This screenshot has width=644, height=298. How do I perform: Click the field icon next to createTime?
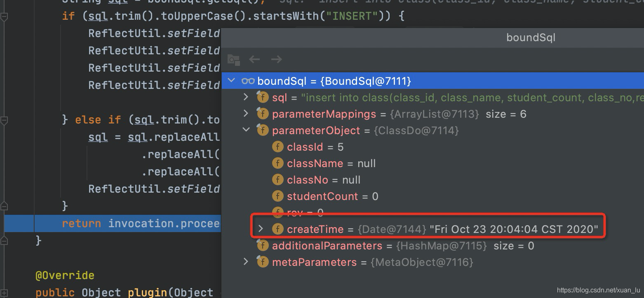(x=278, y=229)
